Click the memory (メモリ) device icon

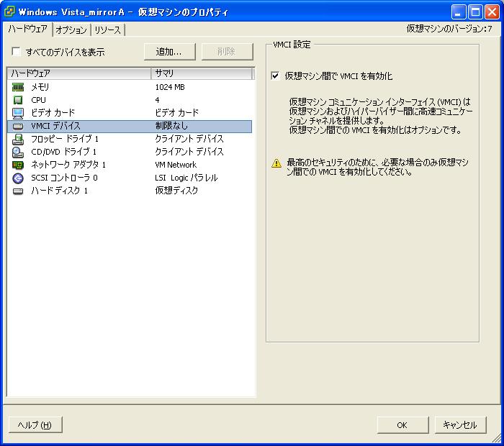point(18,87)
